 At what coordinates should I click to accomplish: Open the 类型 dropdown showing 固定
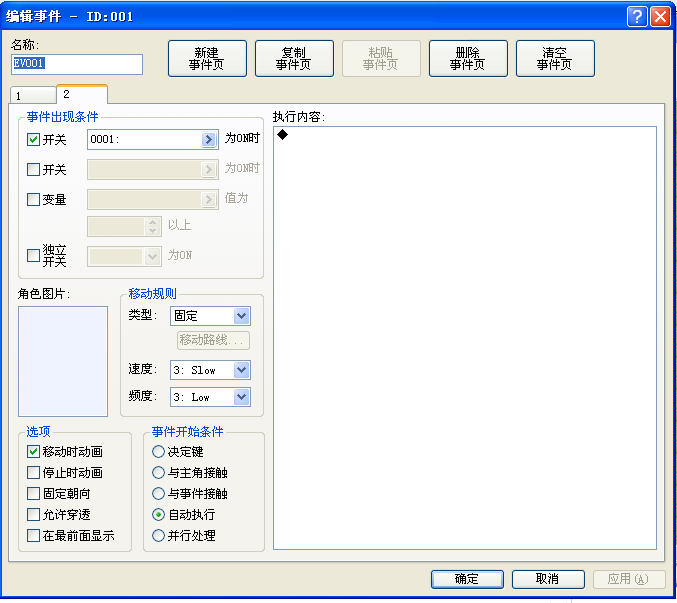[x=210, y=316]
